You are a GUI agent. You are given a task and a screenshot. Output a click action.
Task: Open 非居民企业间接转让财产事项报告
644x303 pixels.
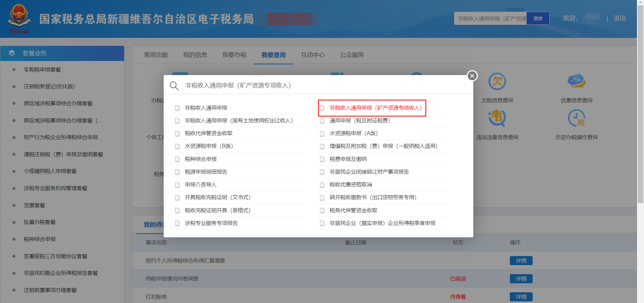(369, 172)
